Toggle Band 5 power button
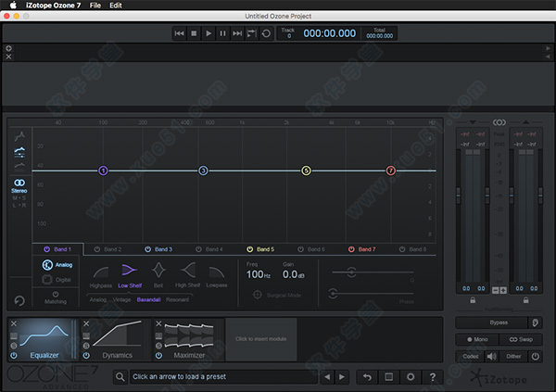The width and height of the screenshot is (556, 392). tap(250, 249)
